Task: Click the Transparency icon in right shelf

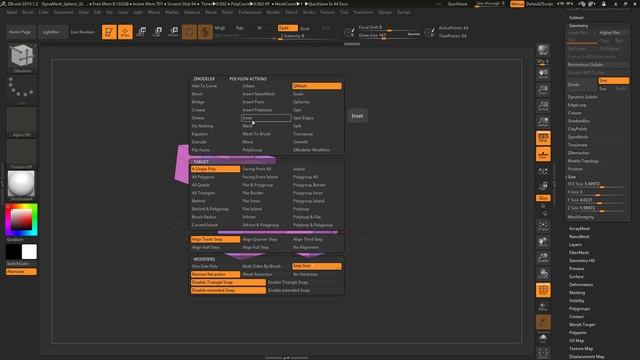Action: pos(543,306)
